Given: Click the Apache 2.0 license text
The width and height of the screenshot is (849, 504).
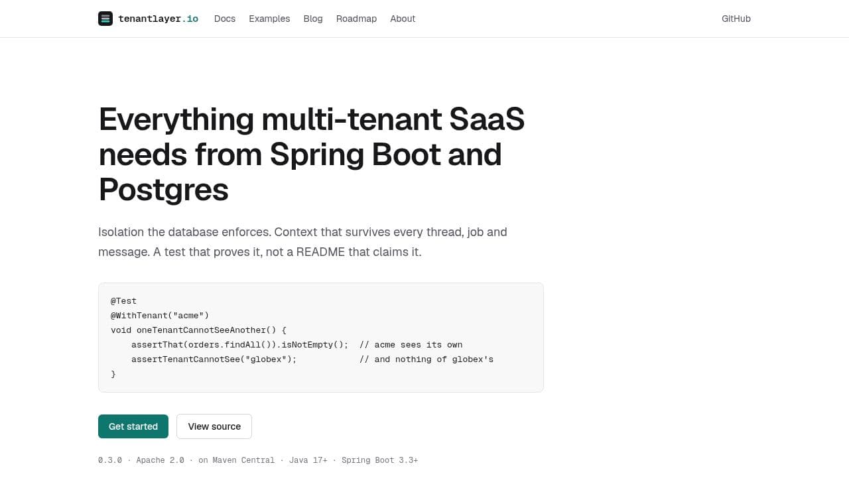Looking at the screenshot, I should pyautogui.click(x=160, y=460).
